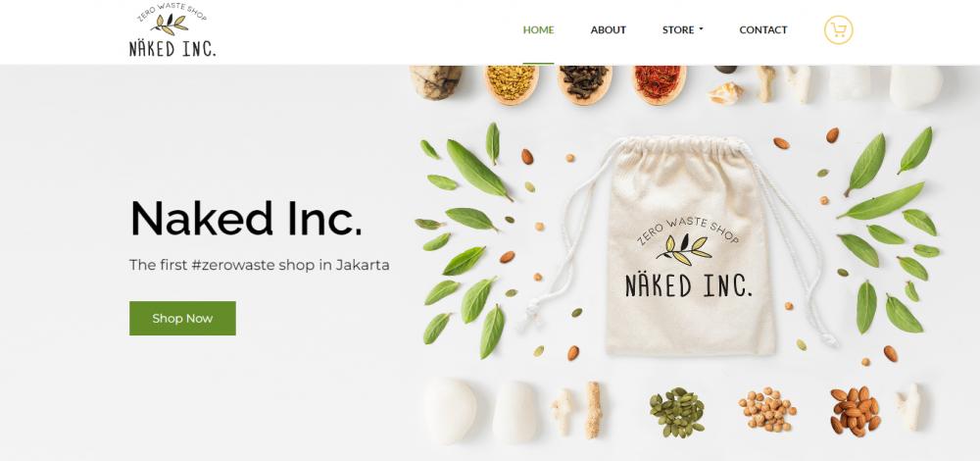980x461 pixels.
Task: Click the leaf emblem printed on the bag
Action: click(x=684, y=249)
